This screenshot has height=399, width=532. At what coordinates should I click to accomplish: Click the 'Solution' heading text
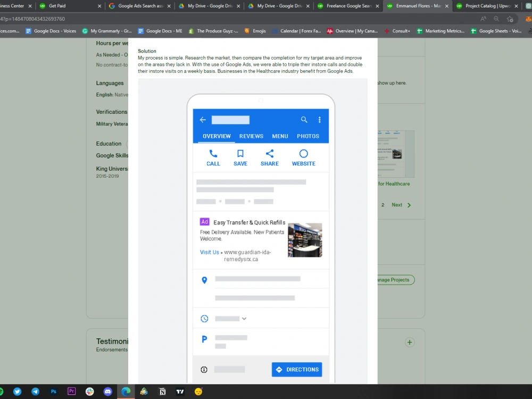point(147,51)
